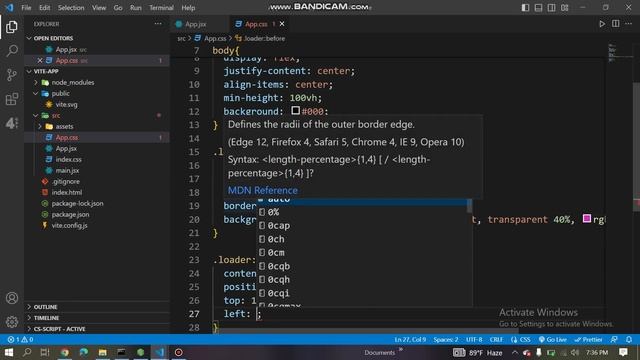Open the Accounts menu icon
Screen dimensions: 640x360
pyautogui.click(x=12, y=298)
